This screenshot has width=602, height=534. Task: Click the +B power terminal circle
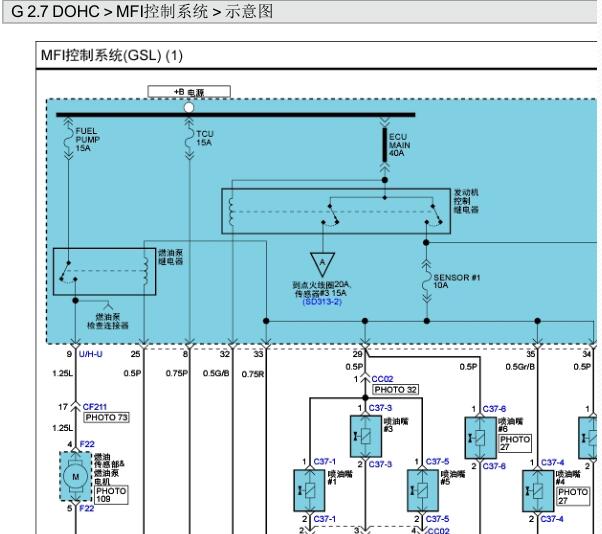(189, 107)
